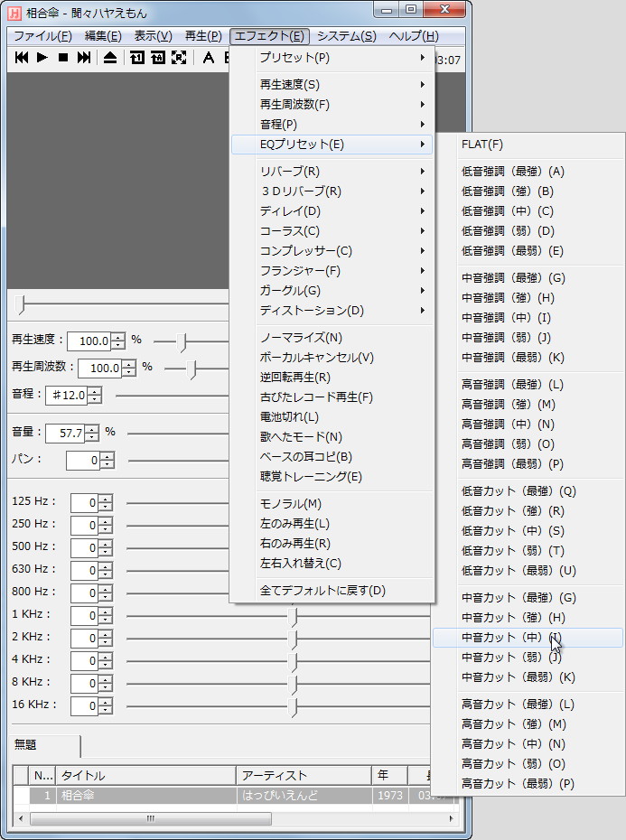This screenshot has width=626, height=840.
Task: Select the FLAT(F) EQ preset
Action: [528, 145]
